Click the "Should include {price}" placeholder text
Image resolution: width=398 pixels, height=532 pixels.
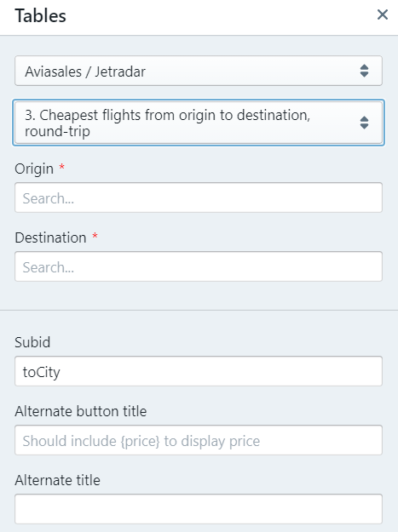[x=141, y=441]
